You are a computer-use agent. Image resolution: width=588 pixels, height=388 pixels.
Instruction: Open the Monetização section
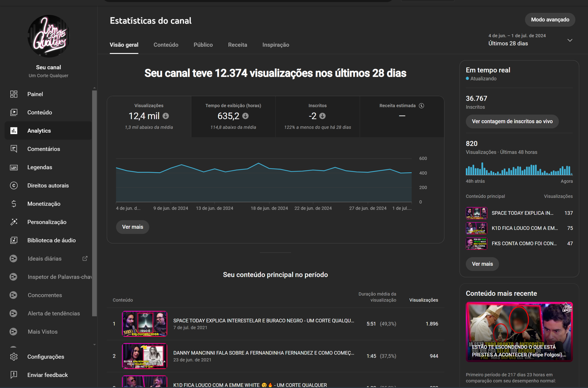tap(44, 204)
